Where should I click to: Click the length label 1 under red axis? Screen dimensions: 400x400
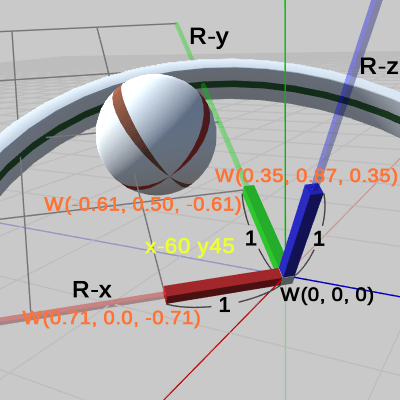click(x=224, y=305)
